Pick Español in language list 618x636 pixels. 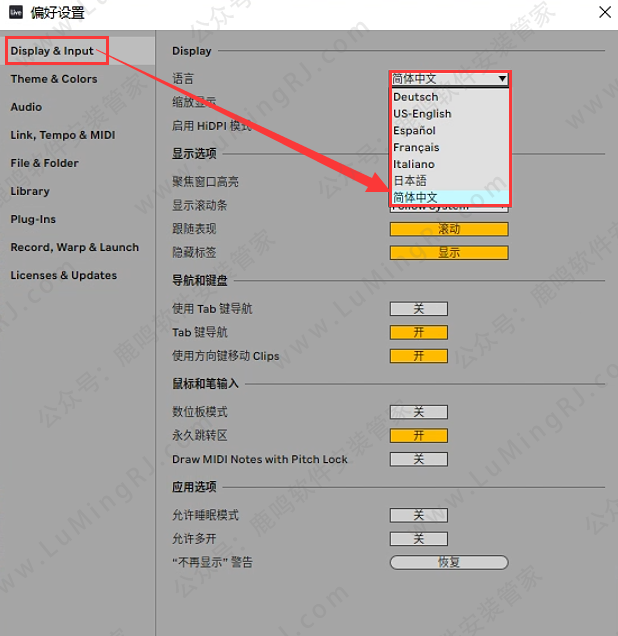(449, 131)
